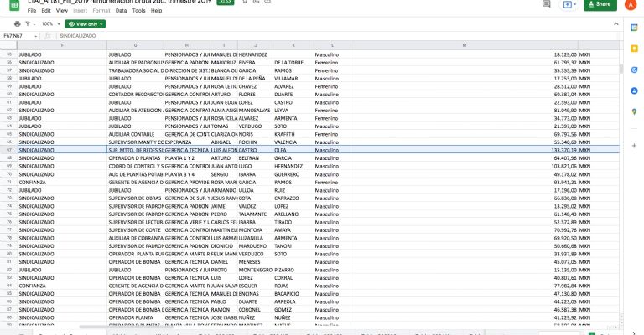Select column M header

pyautogui.click(x=464, y=44)
